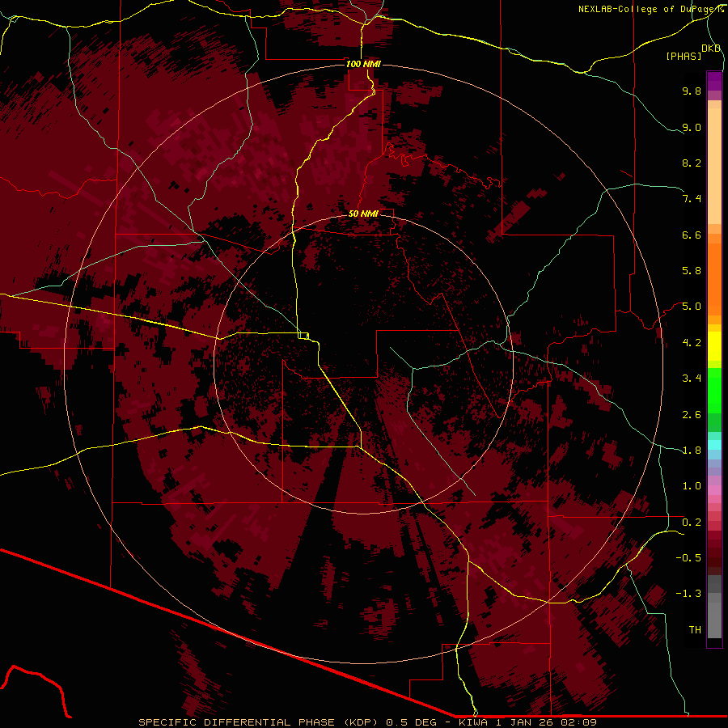Click the "SPECIFIC DIFFERENTIAL PHASE (KDP)" caption text
This screenshot has width=728, height=728.
click(x=259, y=722)
